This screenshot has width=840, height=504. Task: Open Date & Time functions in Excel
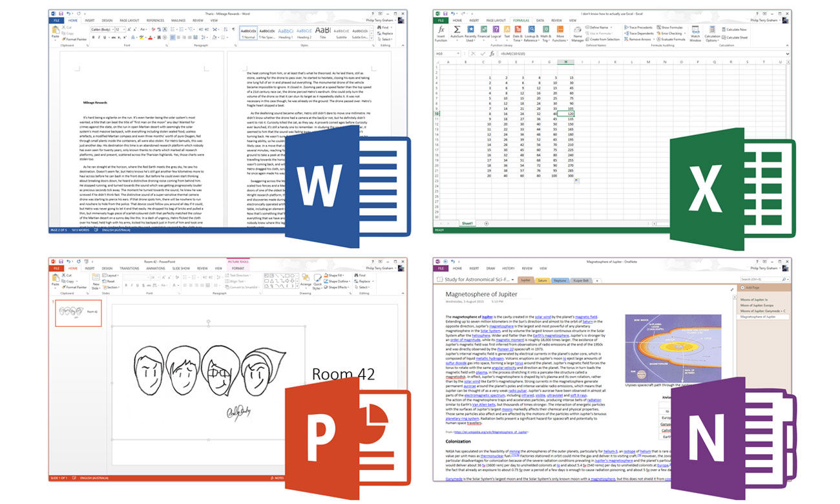pyautogui.click(x=518, y=34)
